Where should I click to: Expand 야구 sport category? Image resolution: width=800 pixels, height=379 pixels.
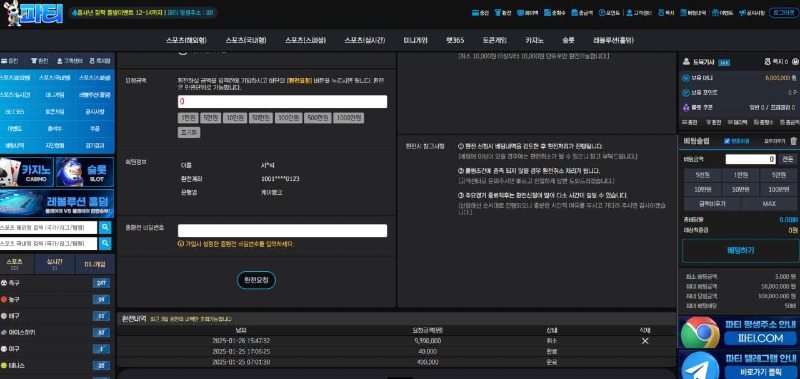click(x=57, y=349)
